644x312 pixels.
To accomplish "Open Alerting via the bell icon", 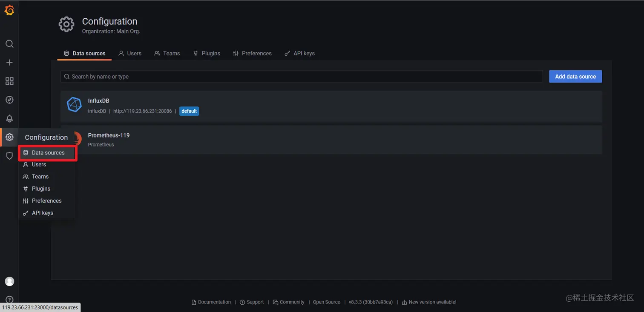I will [9, 119].
